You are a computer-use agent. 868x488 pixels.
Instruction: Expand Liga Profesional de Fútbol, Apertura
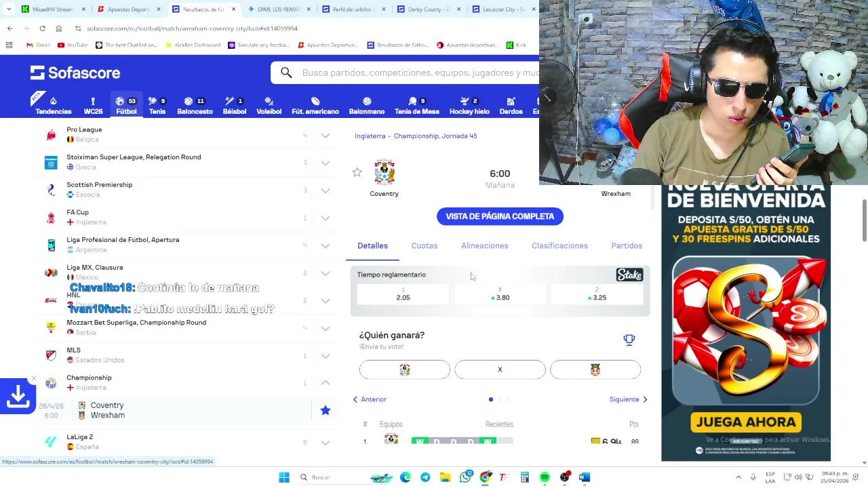coord(325,245)
